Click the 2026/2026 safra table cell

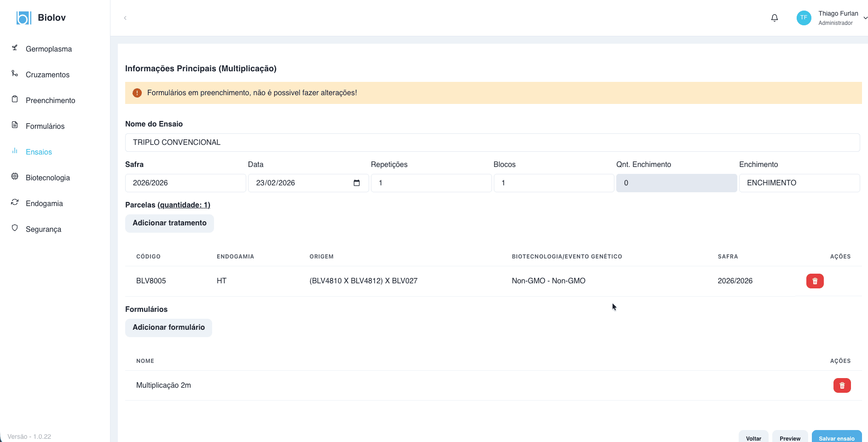pos(735,281)
